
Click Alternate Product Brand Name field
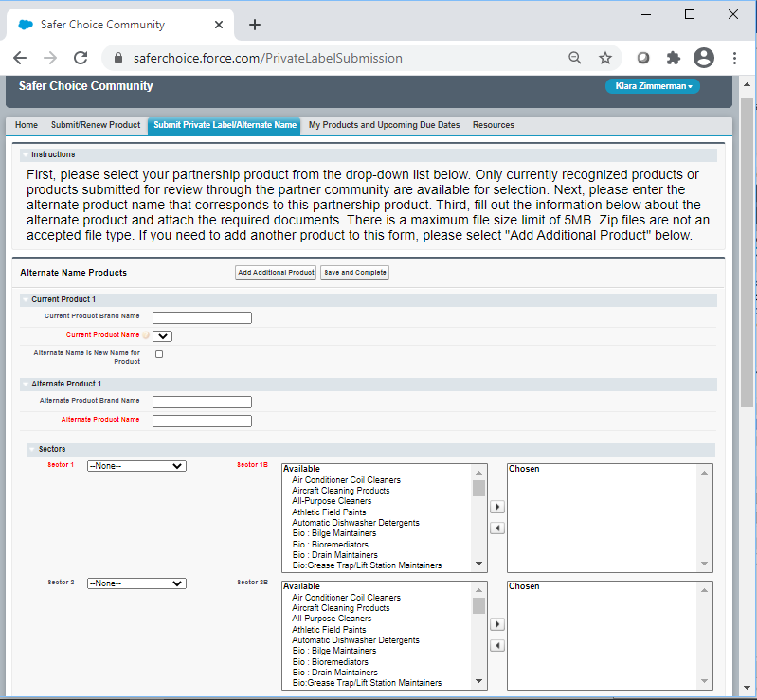(202, 402)
